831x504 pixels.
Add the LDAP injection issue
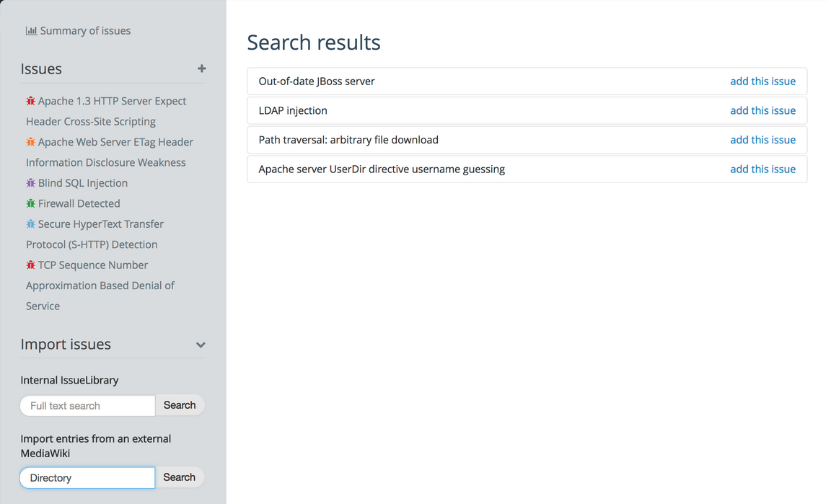pos(762,110)
